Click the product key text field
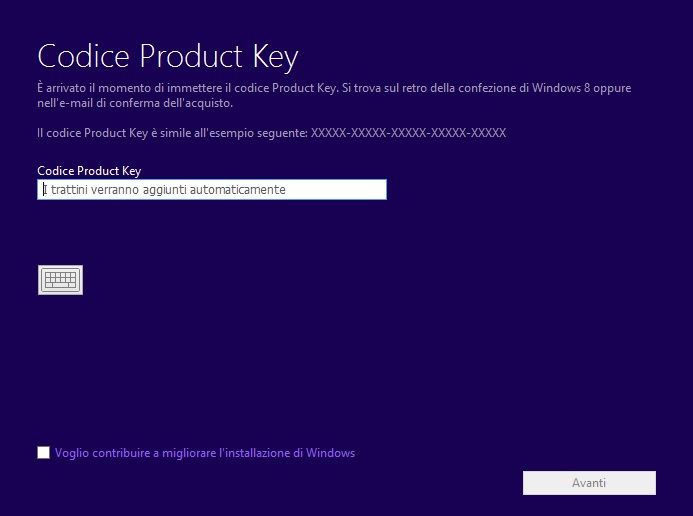Viewport: 693px width, 516px height. click(211, 190)
